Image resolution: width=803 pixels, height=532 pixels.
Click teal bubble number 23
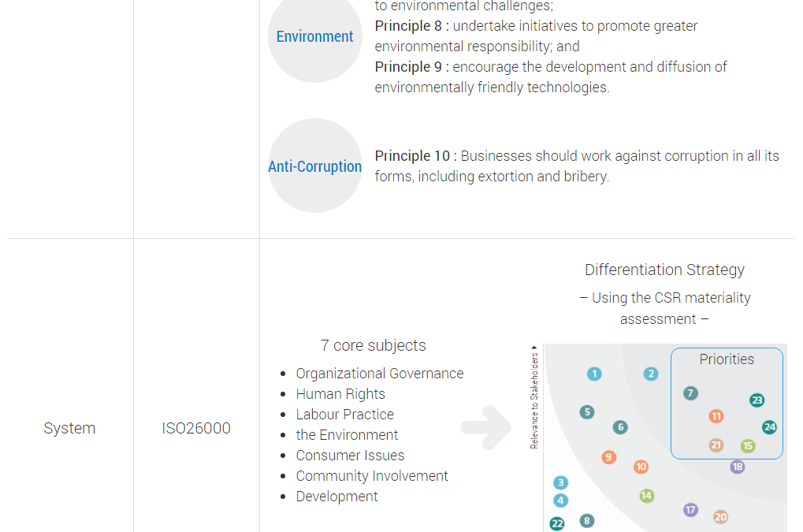[757, 400]
